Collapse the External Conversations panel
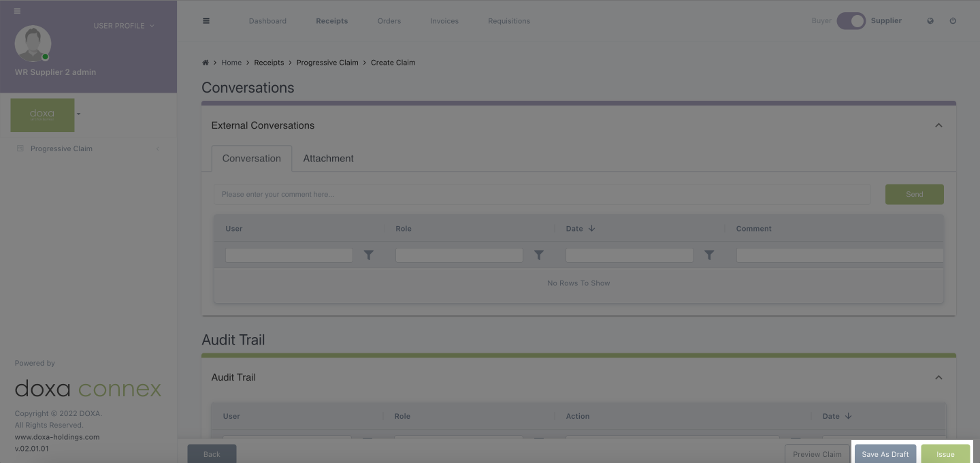Screen dimensions: 980x463 click(938, 125)
